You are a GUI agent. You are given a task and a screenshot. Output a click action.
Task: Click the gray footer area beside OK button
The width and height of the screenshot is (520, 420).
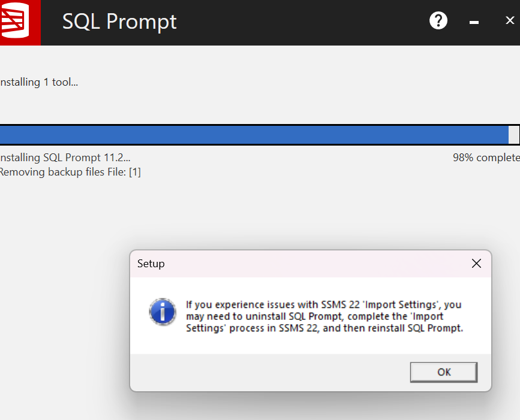[x=270, y=372]
